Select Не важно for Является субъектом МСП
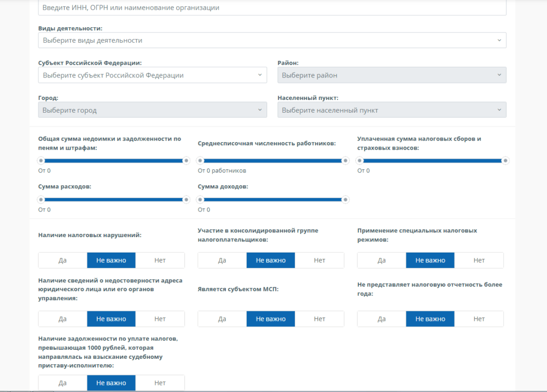This screenshot has width=547, height=392. (x=271, y=319)
